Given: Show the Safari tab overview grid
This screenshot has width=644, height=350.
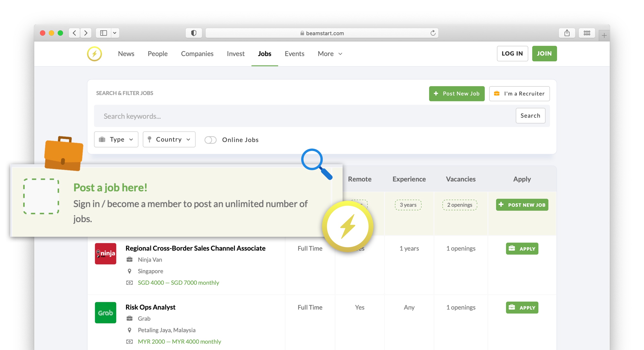Looking at the screenshot, I should (587, 33).
